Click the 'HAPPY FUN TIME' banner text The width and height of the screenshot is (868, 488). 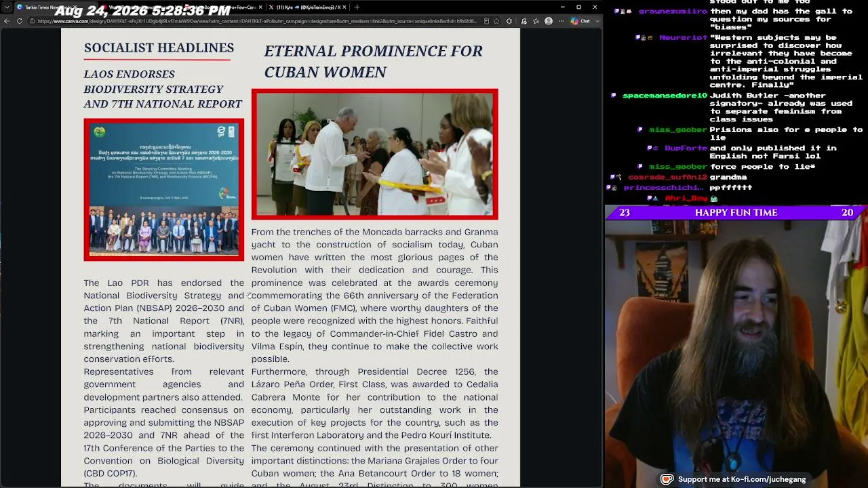point(736,213)
